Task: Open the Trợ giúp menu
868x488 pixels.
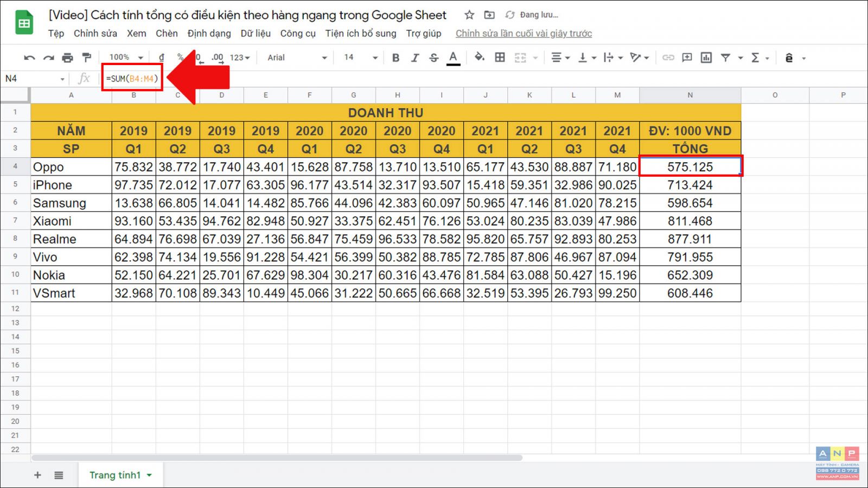Action: tap(424, 34)
